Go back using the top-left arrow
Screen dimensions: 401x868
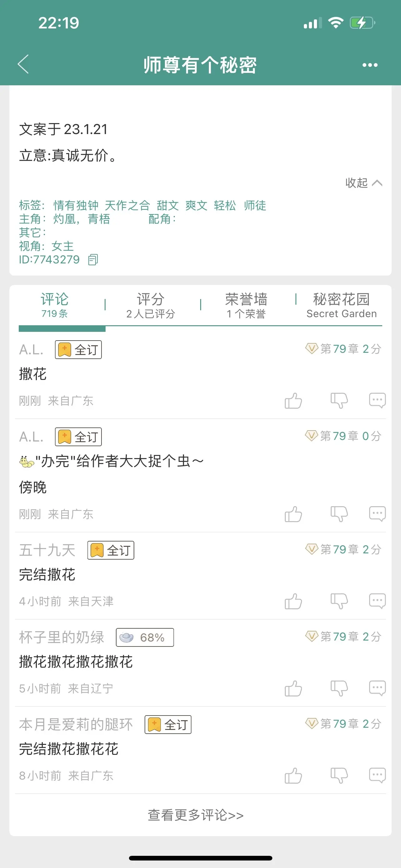(23, 64)
